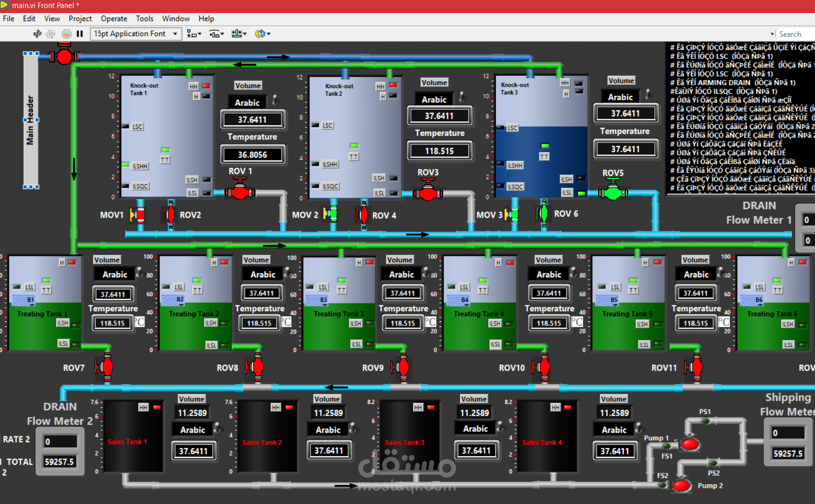Viewport: 815px width, 504px height.
Task: Click the Run arrow to start the VI
Action: click(37, 34)
